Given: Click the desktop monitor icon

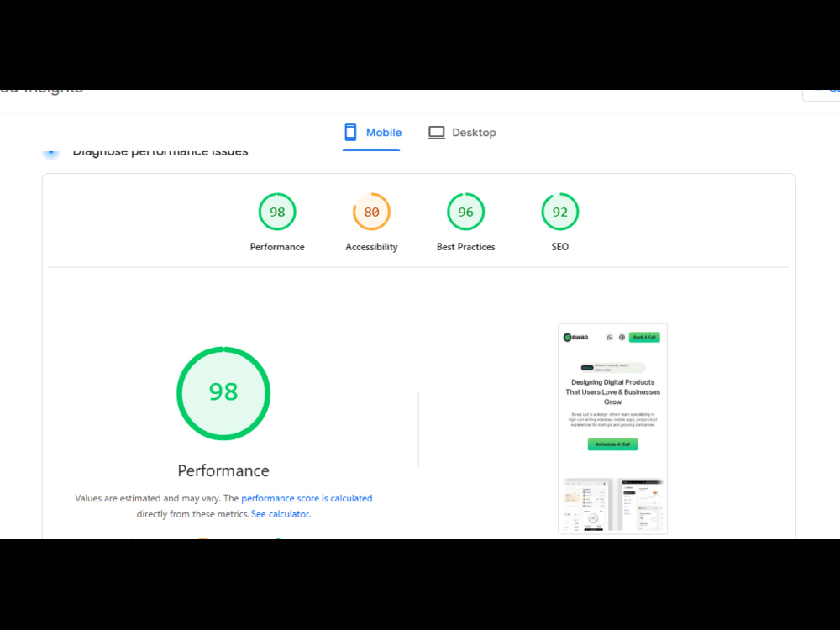Looking at the screenshot, I should click(x=436, y=133).
